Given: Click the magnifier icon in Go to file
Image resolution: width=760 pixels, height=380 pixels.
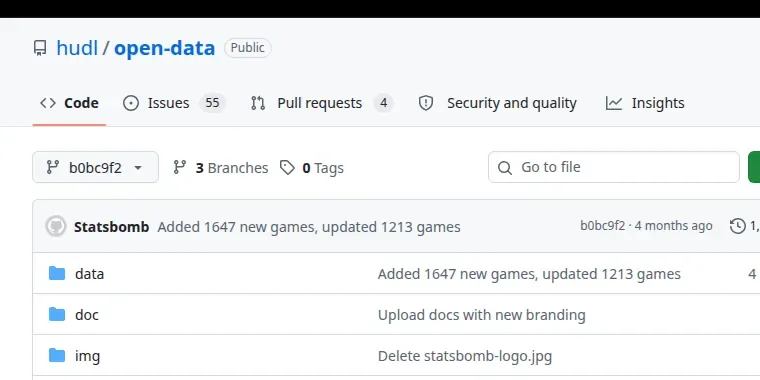Looking at the screenshot, I should (x=505, y=168).
